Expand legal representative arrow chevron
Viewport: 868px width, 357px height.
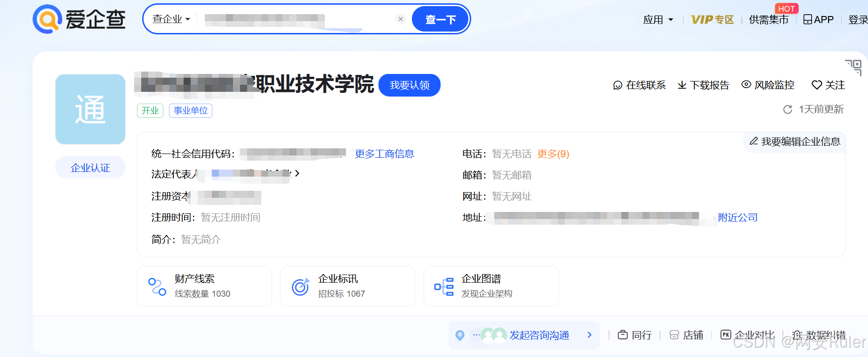297,174
